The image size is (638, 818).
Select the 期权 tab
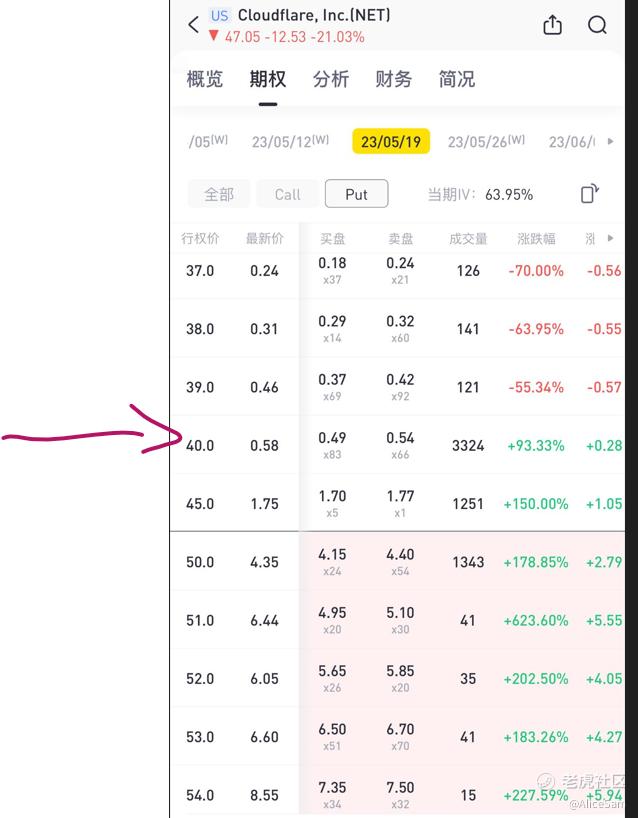tap(268, 79)
